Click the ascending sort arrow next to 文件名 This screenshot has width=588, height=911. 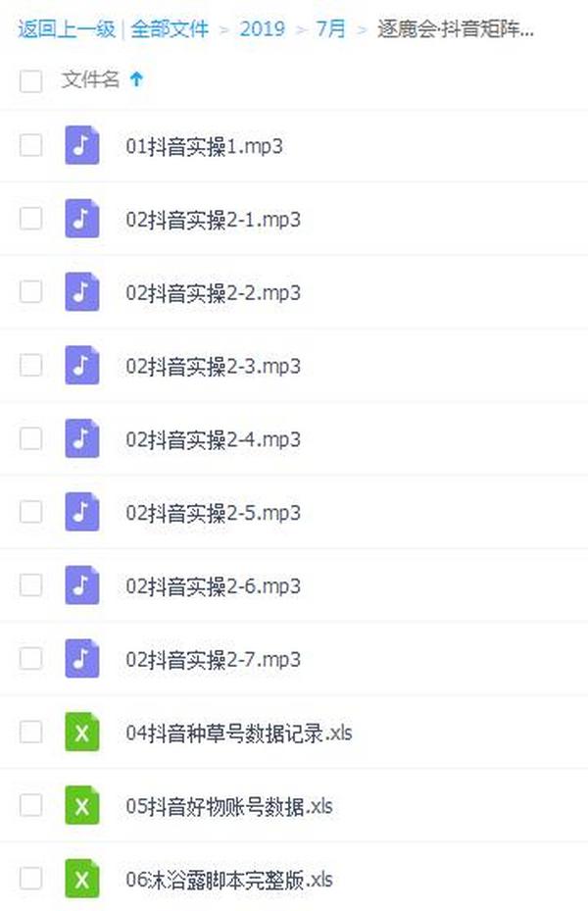135,81
